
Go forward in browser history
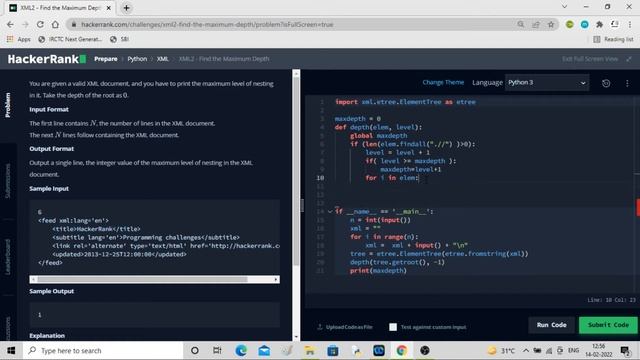[x=25, y=24]
